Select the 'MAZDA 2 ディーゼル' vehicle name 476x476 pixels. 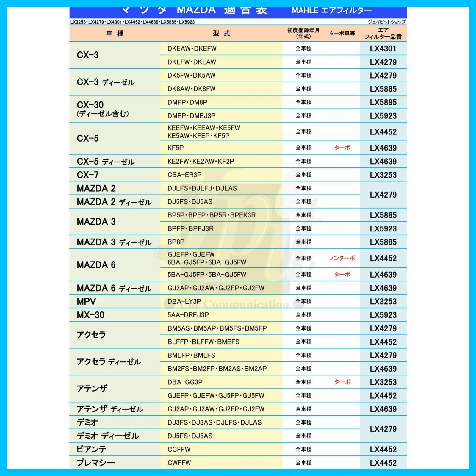coord(114,202)
